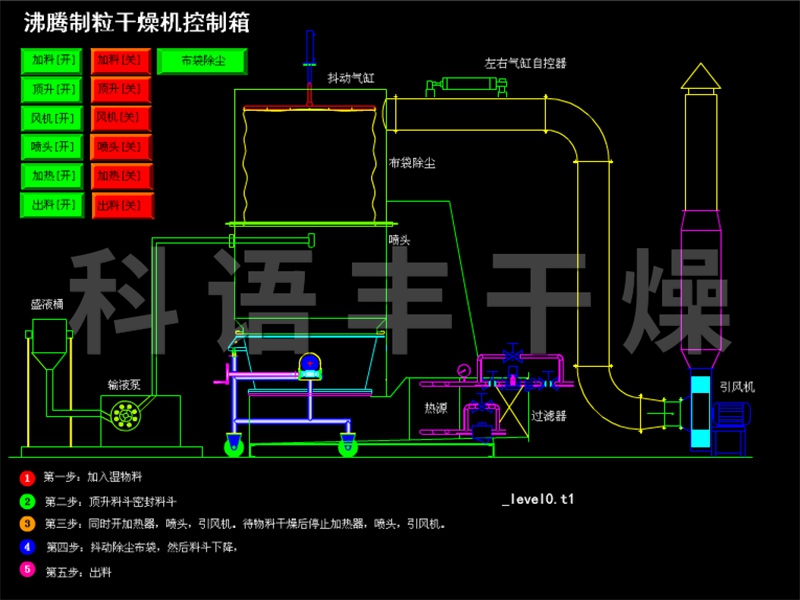Click the magenta step 5 circle
The width and height of the screenshot is (800, 600).
27,569
